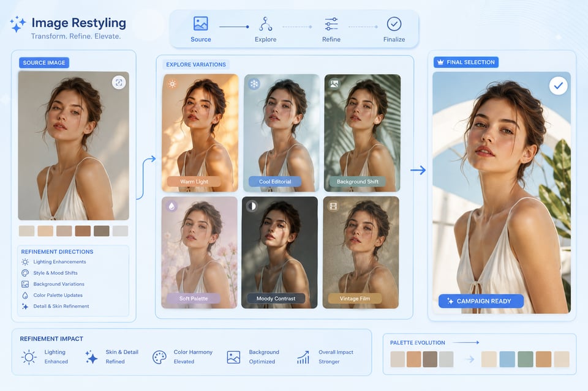Click the Background Optimized picture icon
588x391 pixels.
(233, 357)
